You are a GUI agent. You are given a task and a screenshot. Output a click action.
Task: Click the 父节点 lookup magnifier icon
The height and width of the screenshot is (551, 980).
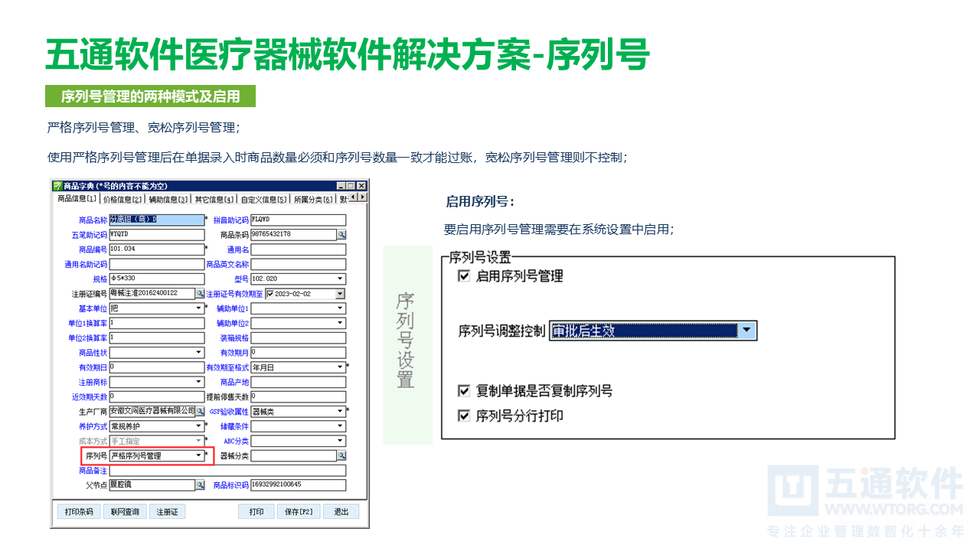click(x=199, y=485)
